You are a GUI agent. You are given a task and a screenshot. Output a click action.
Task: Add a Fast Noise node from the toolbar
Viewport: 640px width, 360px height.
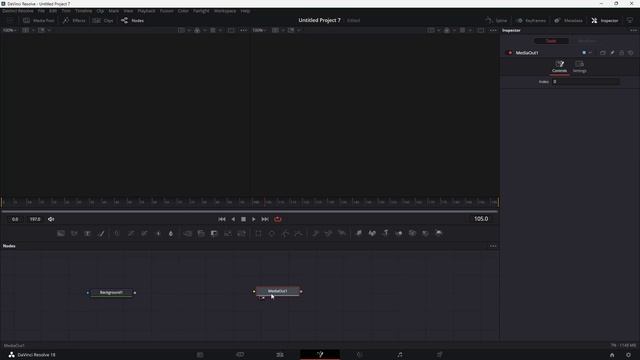click(x=74, y=233)
